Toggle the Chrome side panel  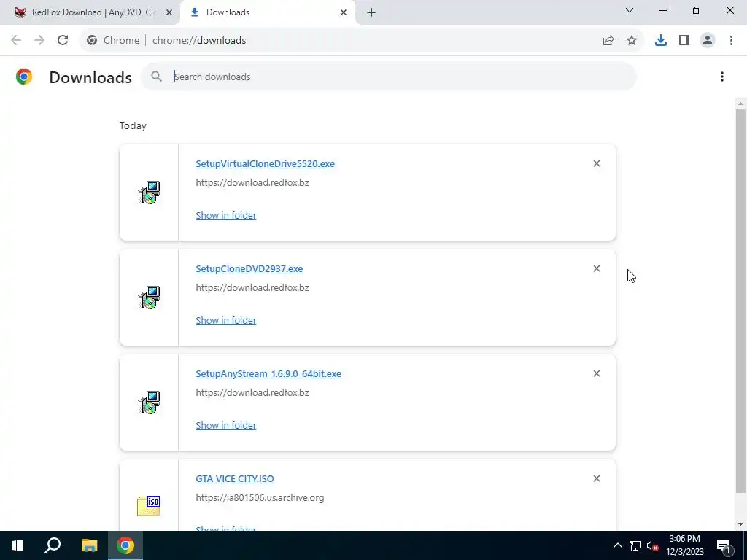click(684, 41)
